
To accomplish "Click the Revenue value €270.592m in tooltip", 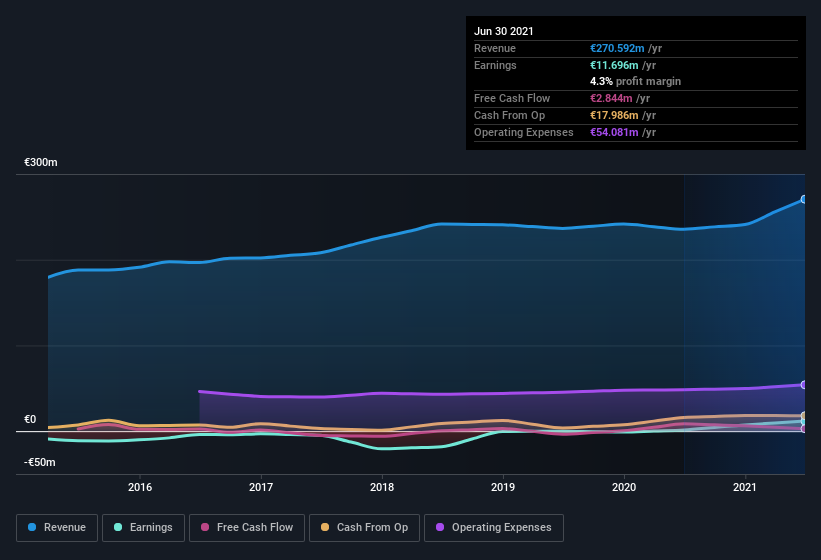I will 617,48.
